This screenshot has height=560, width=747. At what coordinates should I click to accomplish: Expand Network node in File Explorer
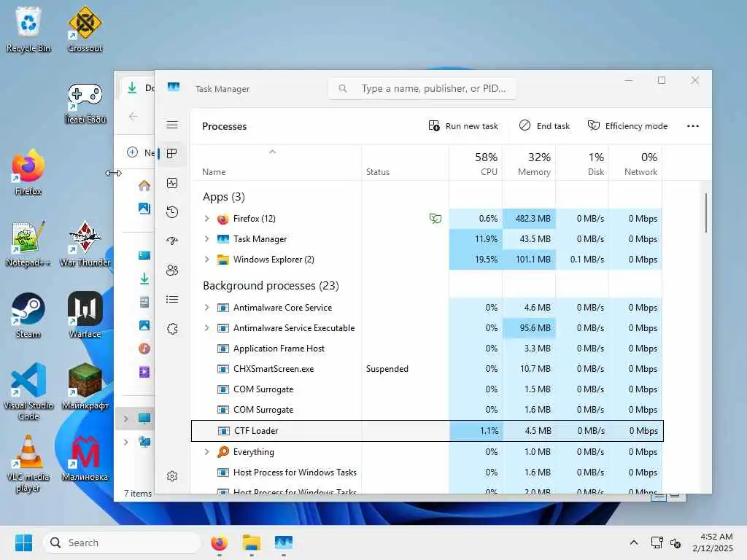point(125,443)
